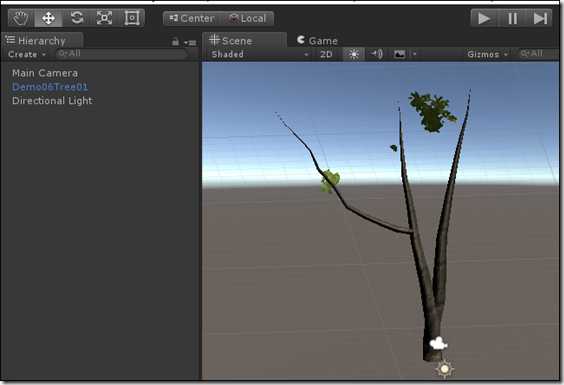The image size is (564, 385).
Task: Lock the Hierarchy panel
Action: [175, 42]
